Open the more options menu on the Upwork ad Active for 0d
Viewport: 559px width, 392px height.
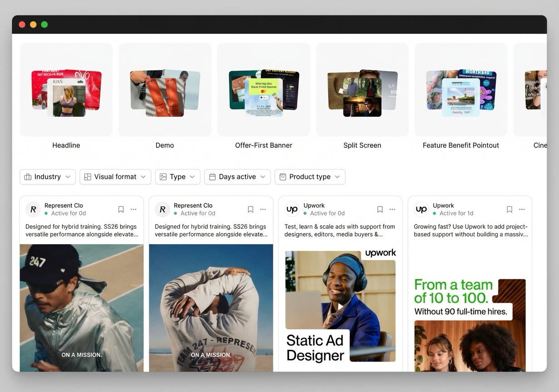[x=392, y=210]
